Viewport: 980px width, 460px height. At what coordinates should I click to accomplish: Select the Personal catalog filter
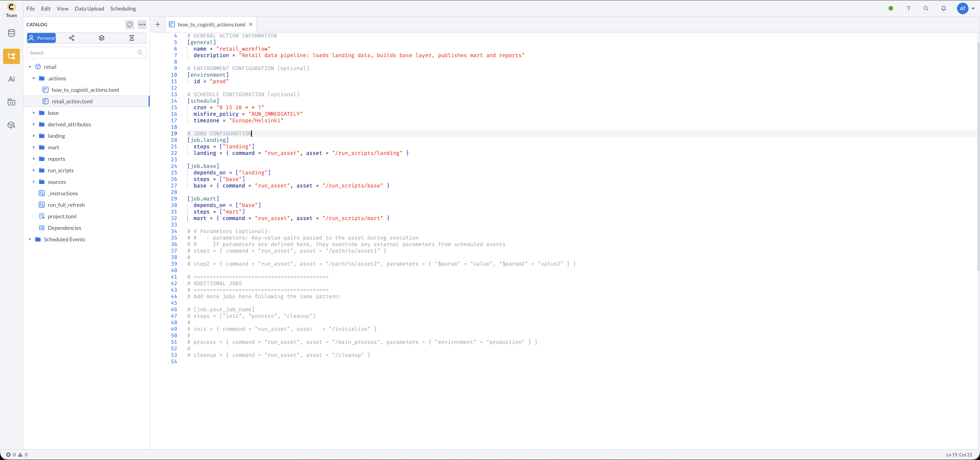[41, 38]
